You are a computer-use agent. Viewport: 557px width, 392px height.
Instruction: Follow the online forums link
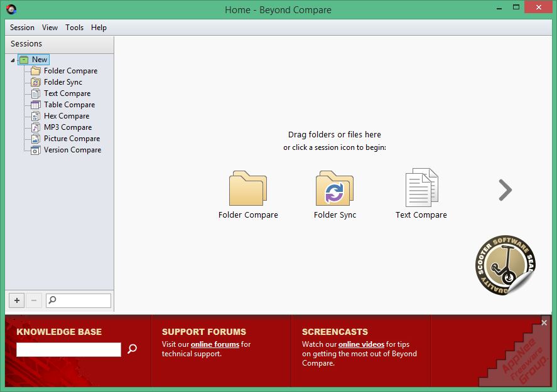215,344
